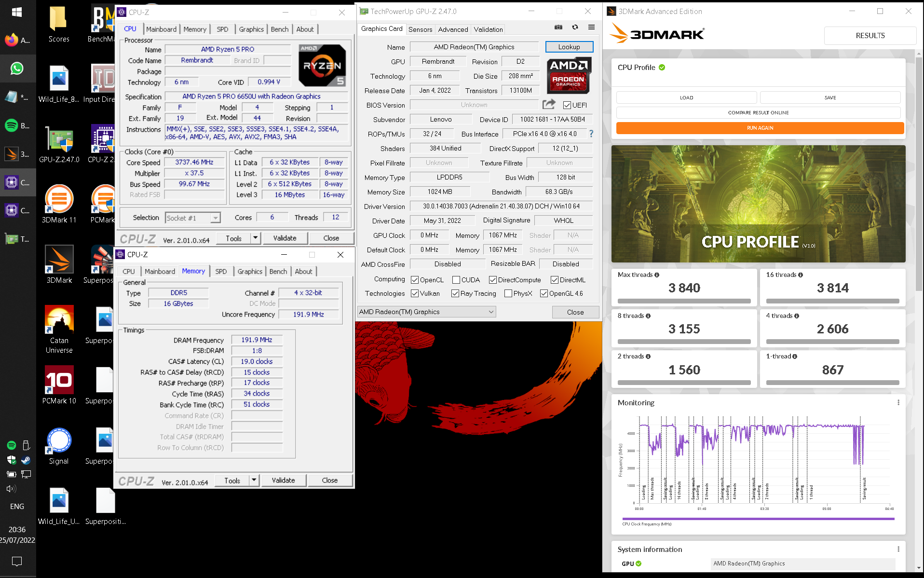Click the volume tray icon
The image size is (924, 578).
[x=12, y=489]
